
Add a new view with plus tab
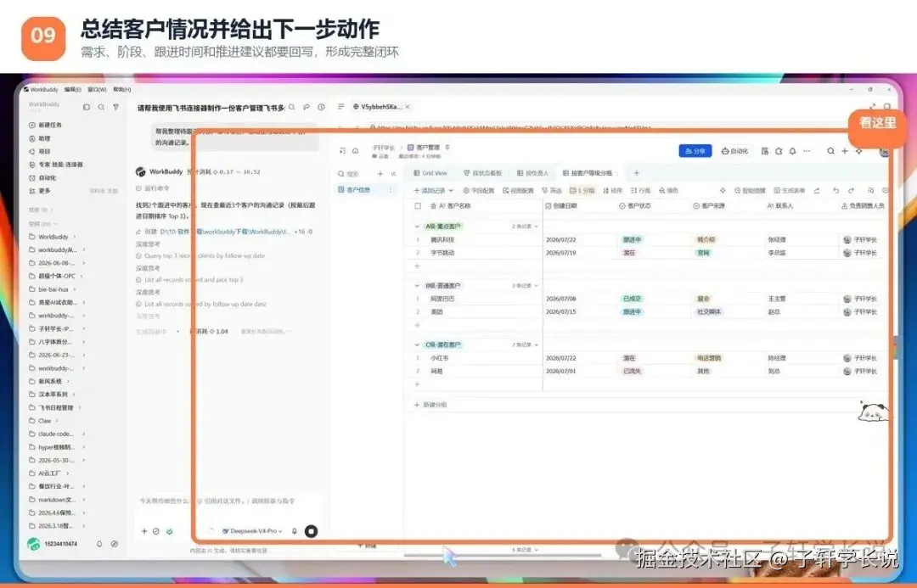[636, 173]
